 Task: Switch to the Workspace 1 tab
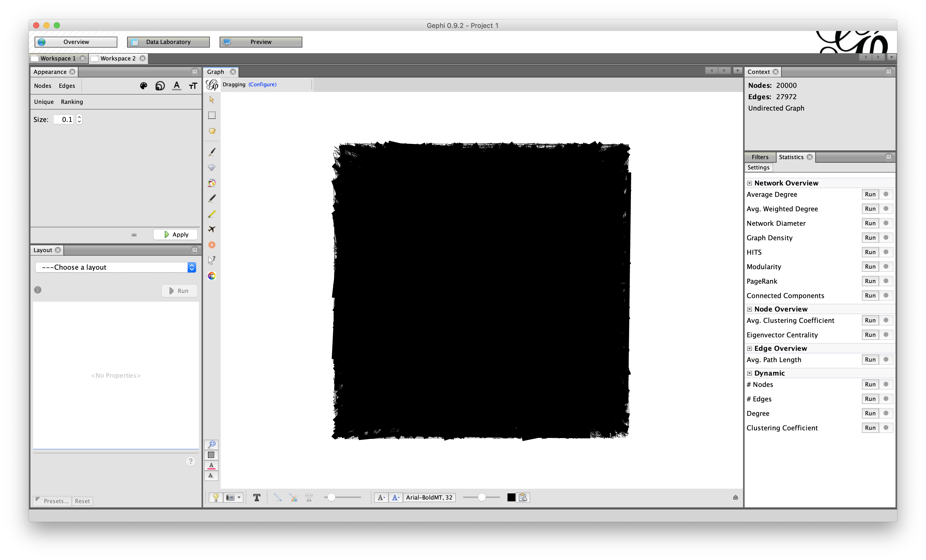[58, 58]
